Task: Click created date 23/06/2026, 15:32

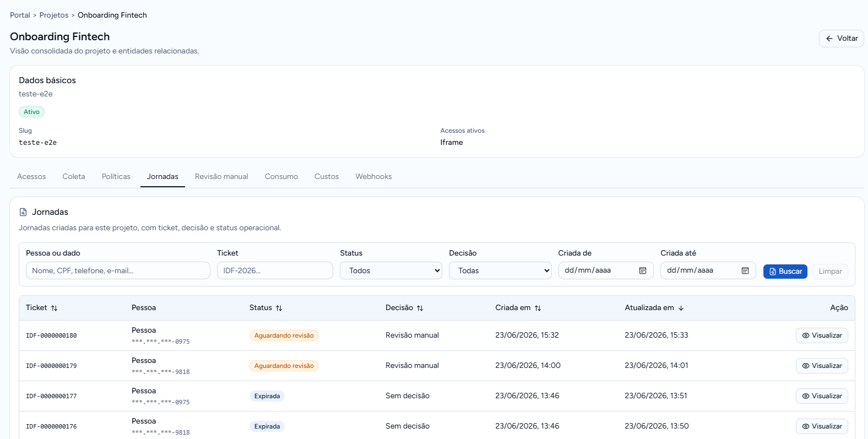Action: coord(527,335)
